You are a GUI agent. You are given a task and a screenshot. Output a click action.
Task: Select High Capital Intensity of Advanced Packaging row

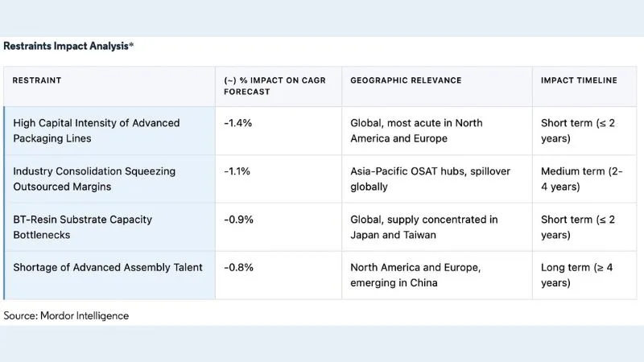click(x=320, y=131)
